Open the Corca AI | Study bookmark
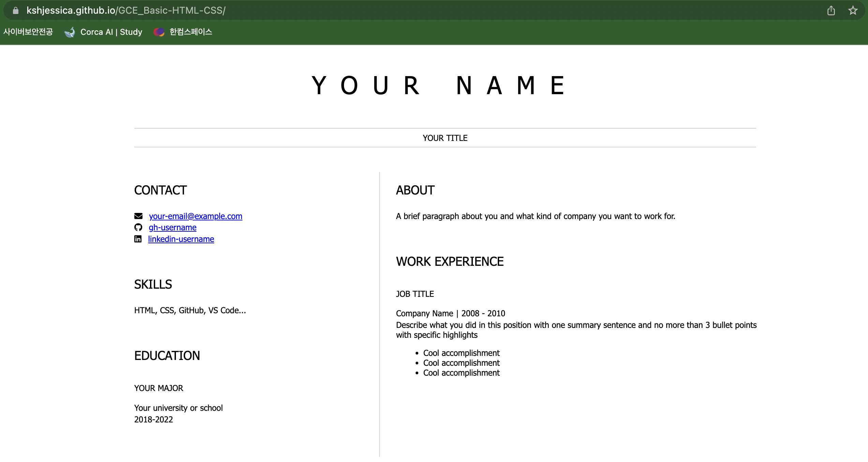Image resolution: width=868 pixels, height=462 pixels. [x=111, y=32]
